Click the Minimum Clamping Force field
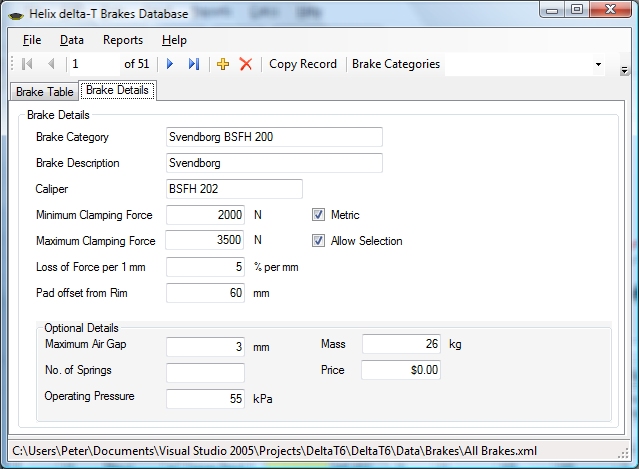 coord(205,215)
